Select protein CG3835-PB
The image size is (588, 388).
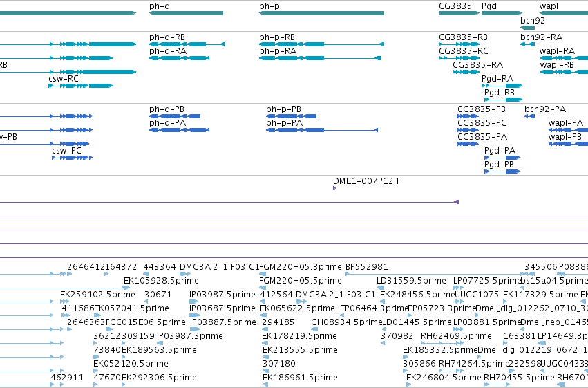[481, 109]
